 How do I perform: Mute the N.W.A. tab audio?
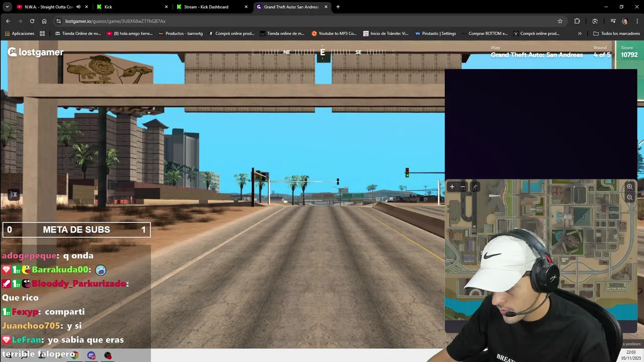coord(78,7)
